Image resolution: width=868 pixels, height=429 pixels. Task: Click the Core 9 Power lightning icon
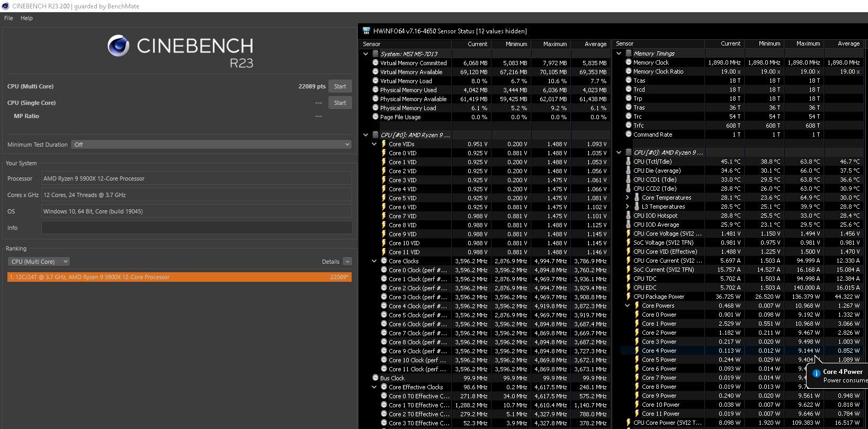(637, 396)
